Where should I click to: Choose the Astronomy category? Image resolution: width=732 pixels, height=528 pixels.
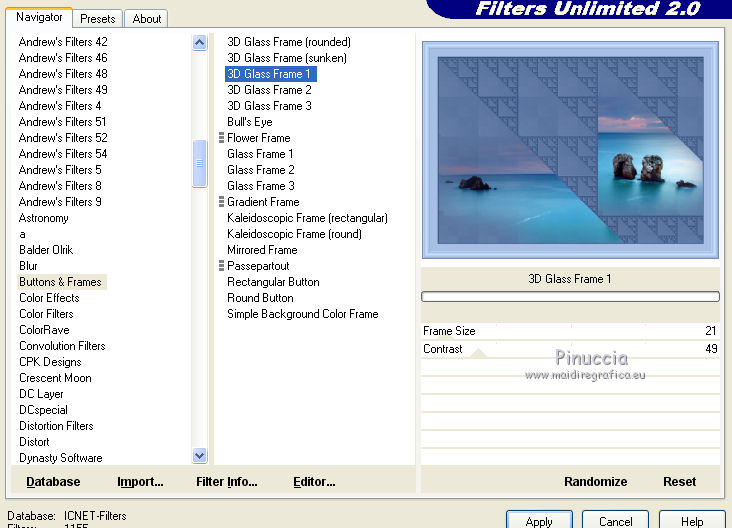click(43, 218)
